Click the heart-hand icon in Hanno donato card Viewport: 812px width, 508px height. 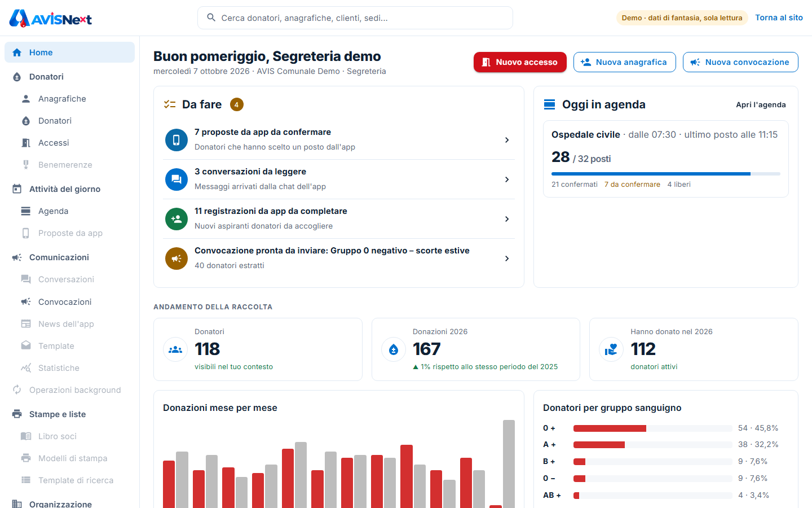coord(611,349)
